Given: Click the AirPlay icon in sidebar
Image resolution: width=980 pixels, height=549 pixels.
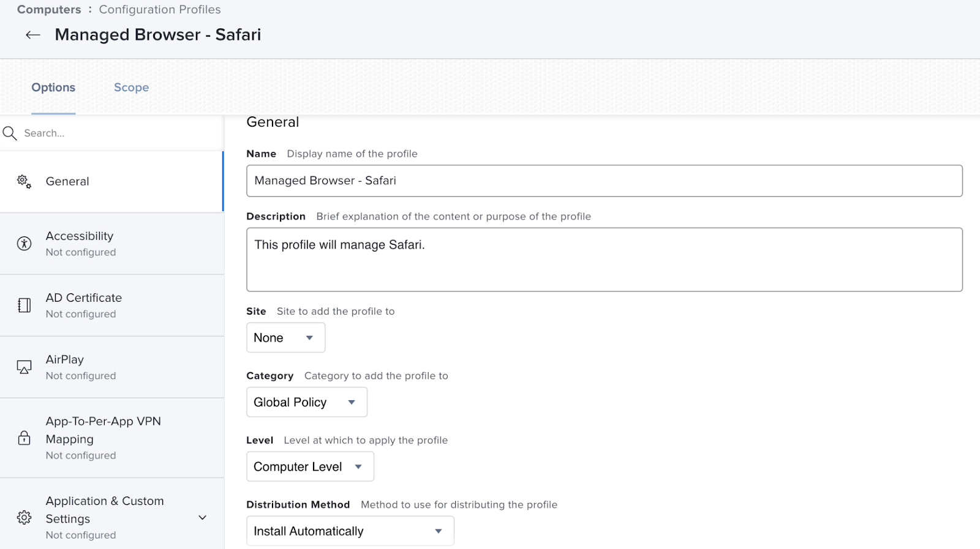Looking at the screenshot, I should [24, 367].
